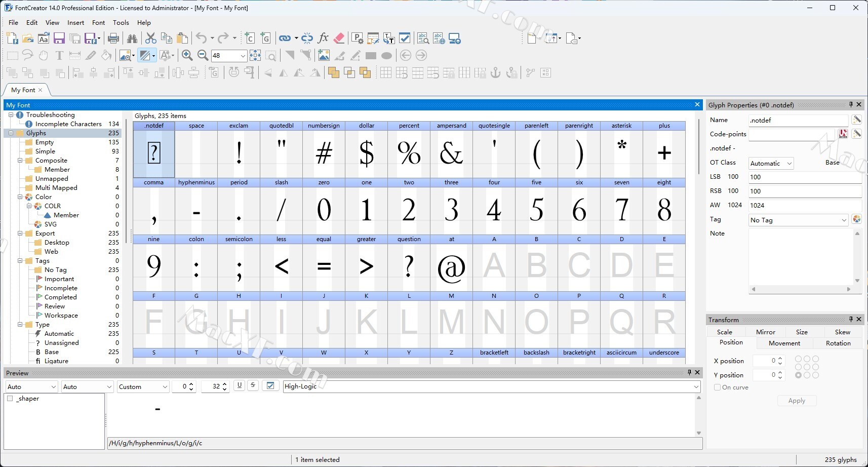Select the ampersand glyph cell

(451, 152)
